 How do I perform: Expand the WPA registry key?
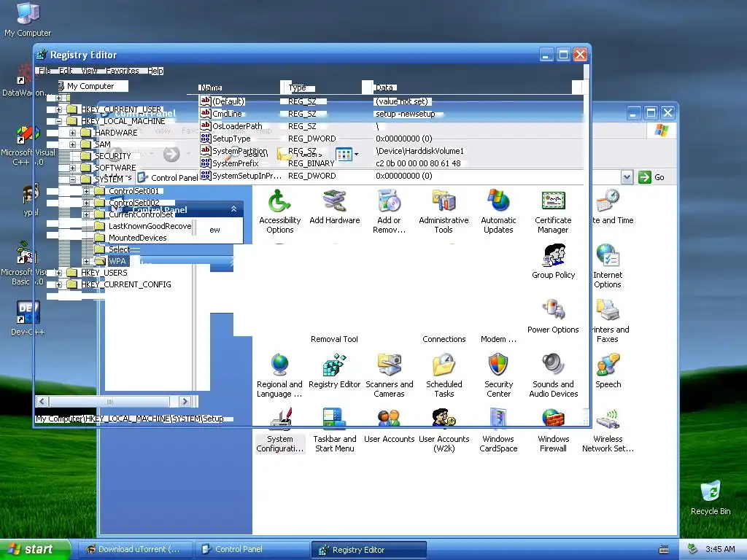click(86, 262)
